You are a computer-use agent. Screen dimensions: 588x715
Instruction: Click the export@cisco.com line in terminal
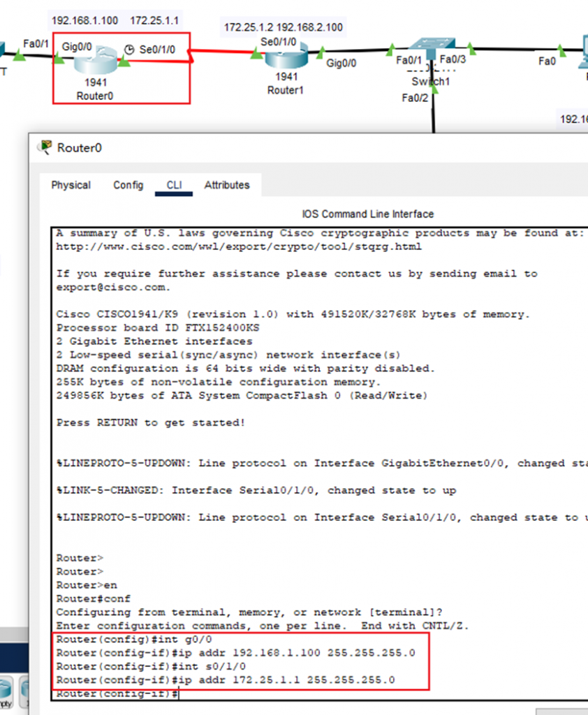pyautogui.click(x=113, y=287)
